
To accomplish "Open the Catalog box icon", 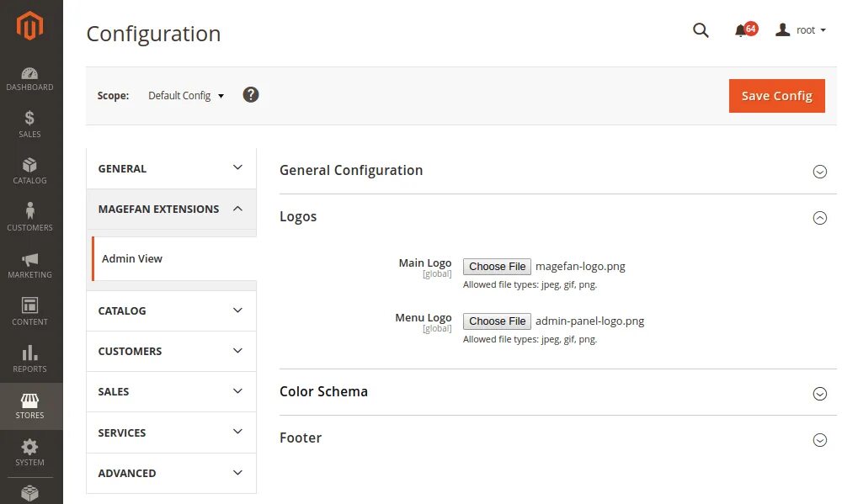I will pos(29,166).
